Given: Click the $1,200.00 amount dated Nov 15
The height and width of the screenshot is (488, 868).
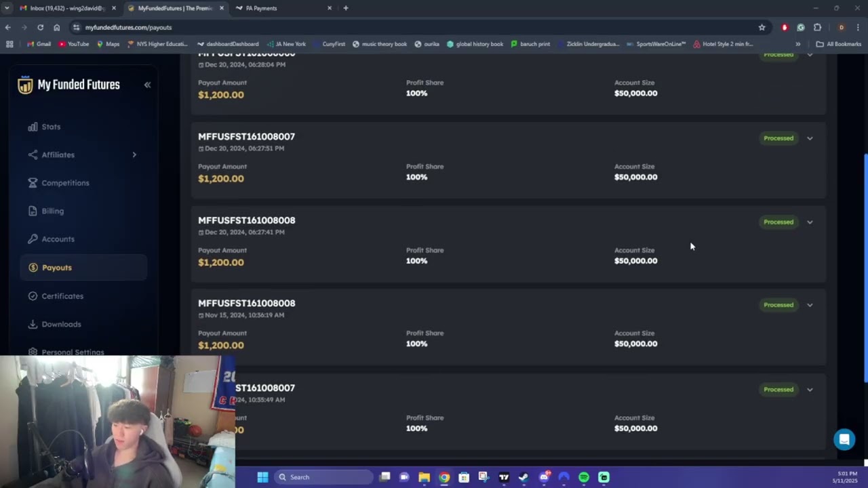Looking at the screenshot, I should (221, 345).
